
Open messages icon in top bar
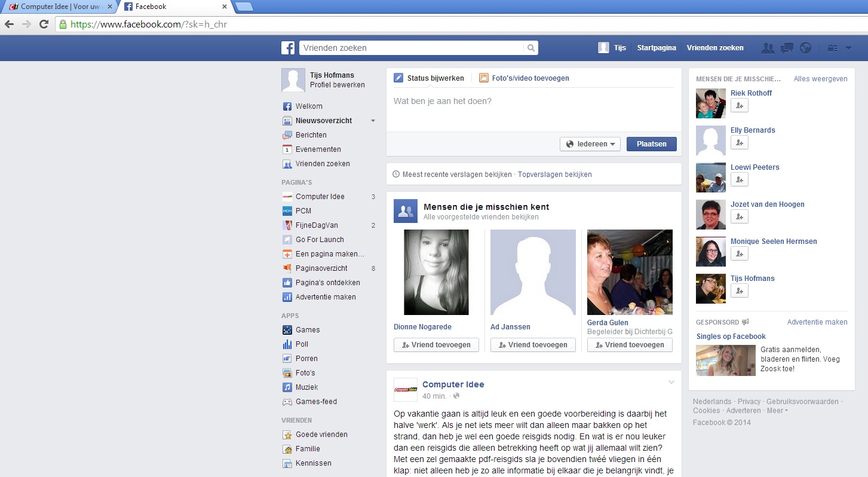pyautogui.click(x=787, y=48)
